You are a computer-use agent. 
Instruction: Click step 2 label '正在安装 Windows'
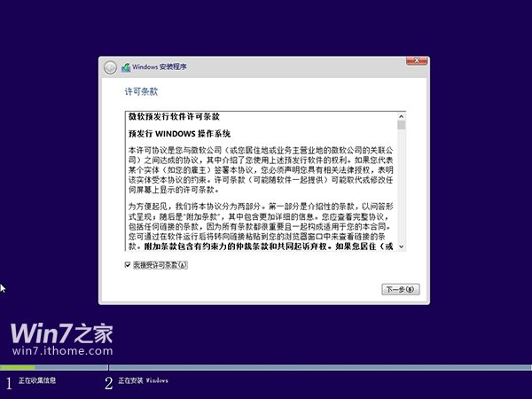(x=143, y=380)
